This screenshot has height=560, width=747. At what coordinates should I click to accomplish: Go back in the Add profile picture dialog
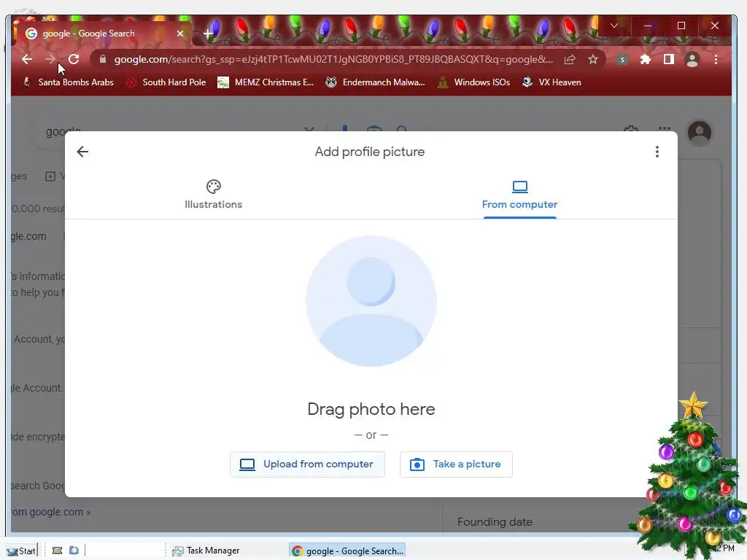82,152
